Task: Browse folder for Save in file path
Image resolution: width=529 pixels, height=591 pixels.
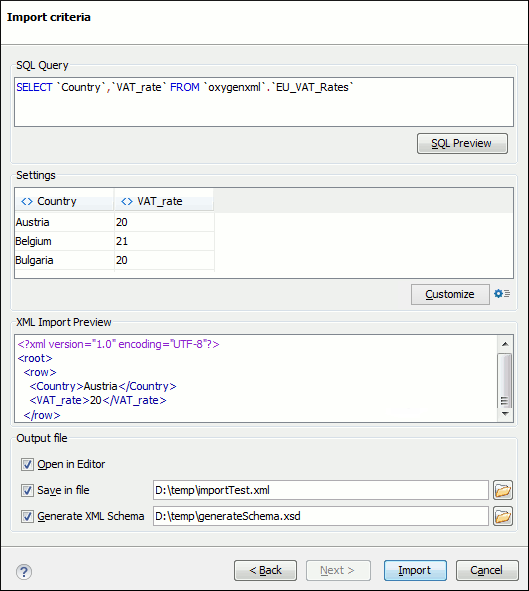Action: click(x=503, y=490)
